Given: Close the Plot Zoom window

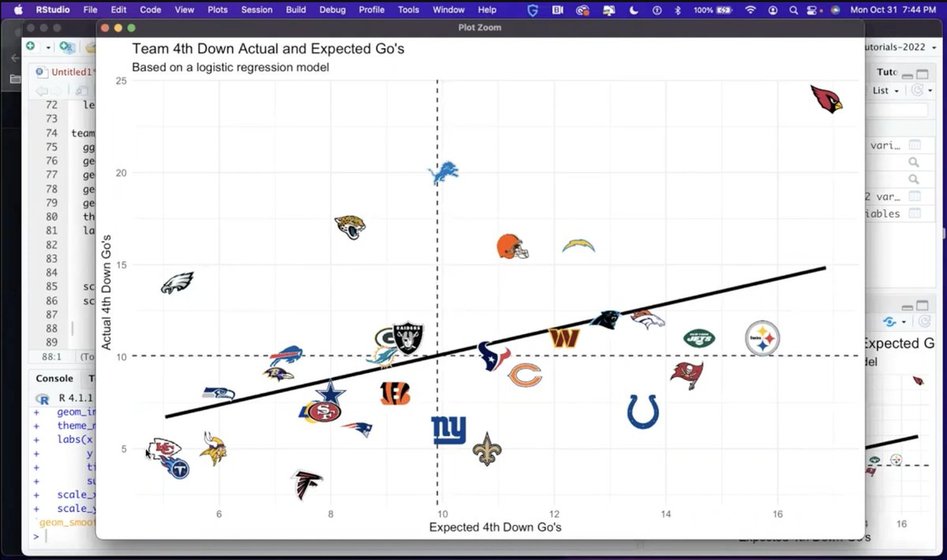Looking at the screenshot, I should 107,28.
